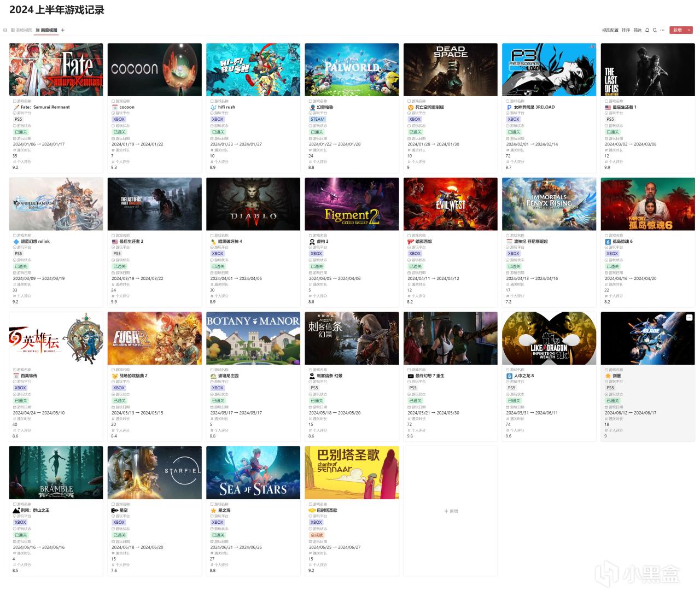
Task: Click the assassin icon beside 刺客信条 幻景
Action: tap(312, 376)
